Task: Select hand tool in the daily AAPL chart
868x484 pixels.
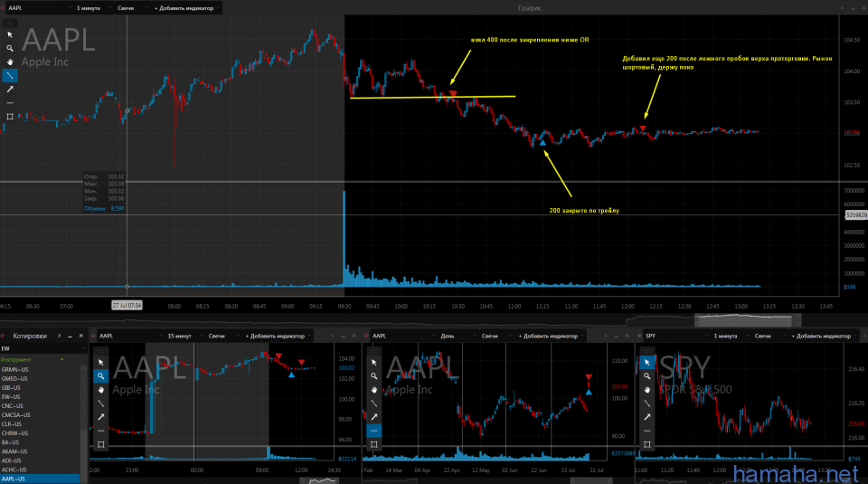Action: pyautogui.click(x=373, y=390)
